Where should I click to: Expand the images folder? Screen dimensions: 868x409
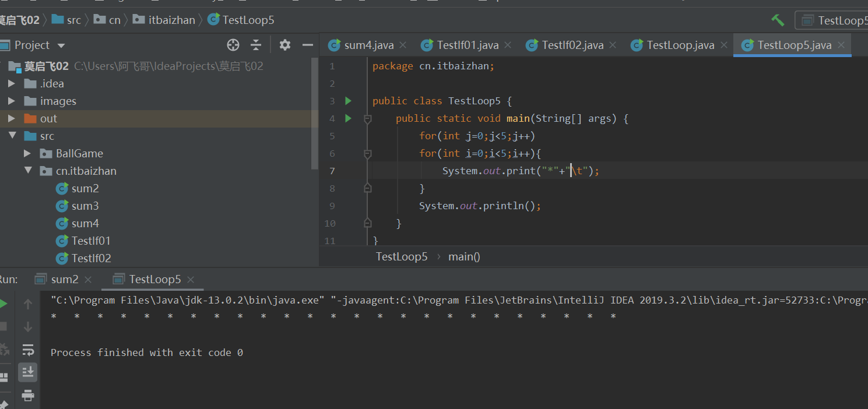[x=12, y=101]
